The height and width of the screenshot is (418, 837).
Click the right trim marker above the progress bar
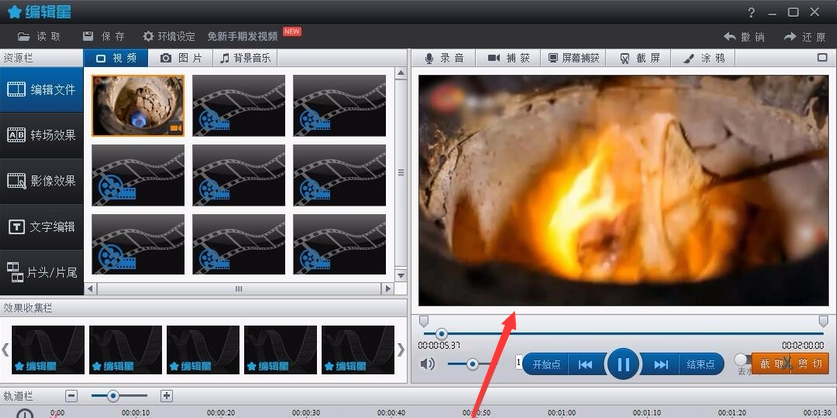pos(823,321)
